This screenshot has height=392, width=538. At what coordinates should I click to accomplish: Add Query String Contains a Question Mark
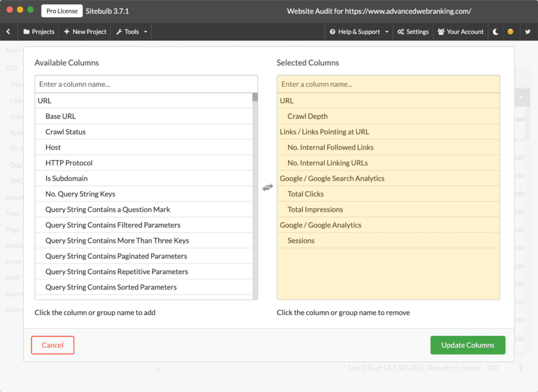click(143, 209)
